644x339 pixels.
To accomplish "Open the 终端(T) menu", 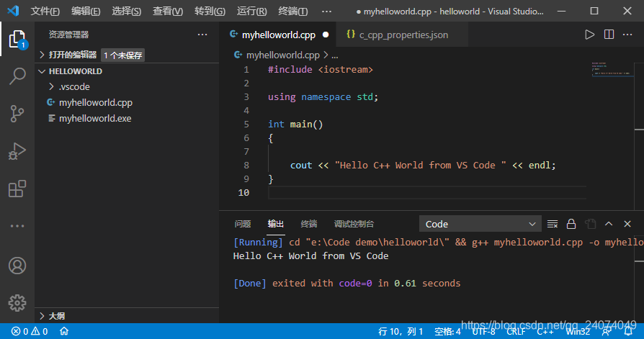I will [x=293, y=11].
